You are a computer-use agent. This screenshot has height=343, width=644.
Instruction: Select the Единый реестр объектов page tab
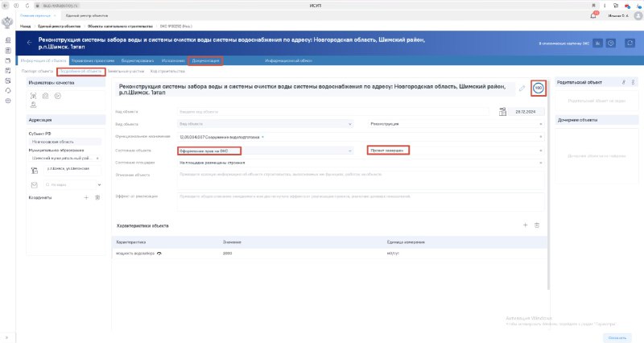(87, 15)
